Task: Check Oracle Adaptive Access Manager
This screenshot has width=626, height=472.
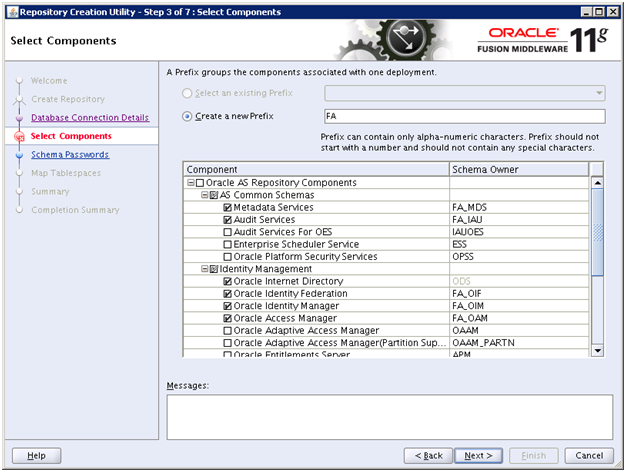Action: click(228, 331)
